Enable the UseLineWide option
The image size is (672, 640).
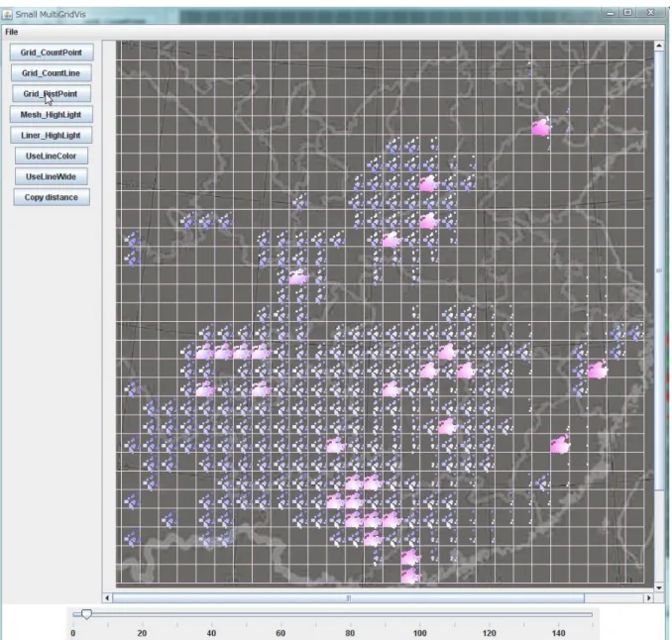[52, 176]
